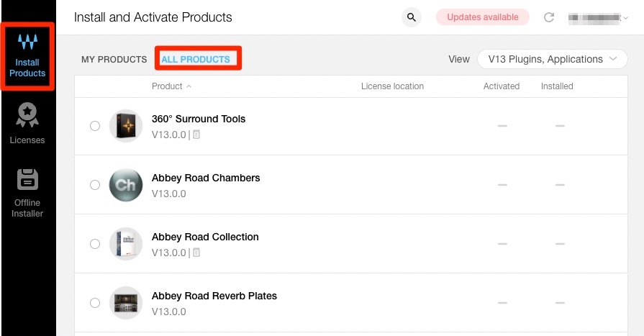This screenshot has width=644, height=336.
Task: Open info sheet icon for 360° Surround Tools
Action: 196,135
